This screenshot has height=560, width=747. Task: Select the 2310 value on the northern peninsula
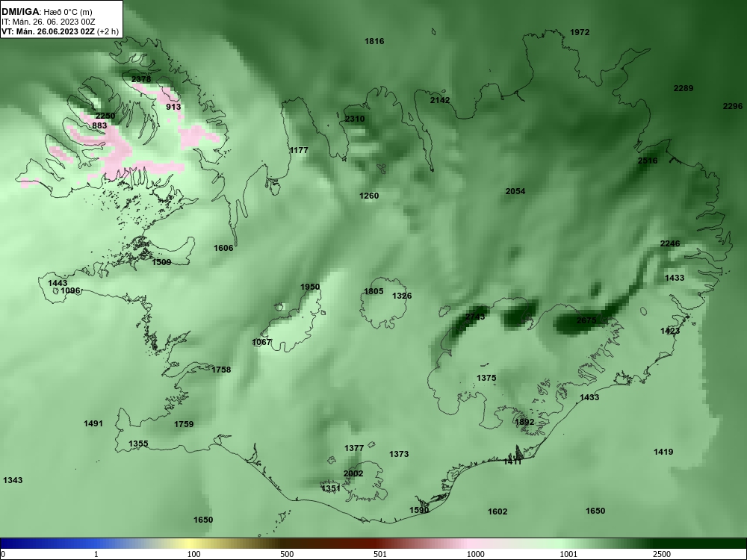pyautogui.click(x=355, y=119)
